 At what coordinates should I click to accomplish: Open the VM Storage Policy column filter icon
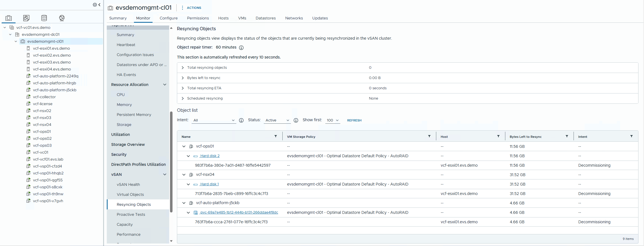[x=429, y=136]
